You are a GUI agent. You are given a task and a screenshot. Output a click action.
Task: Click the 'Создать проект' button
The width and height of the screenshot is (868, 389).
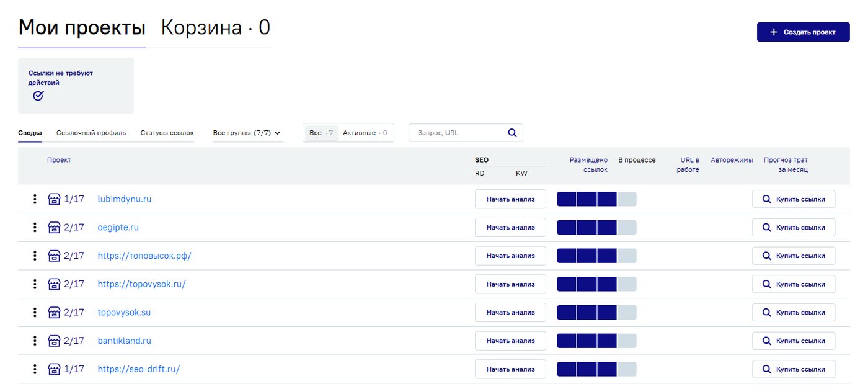tap(803, 32)
